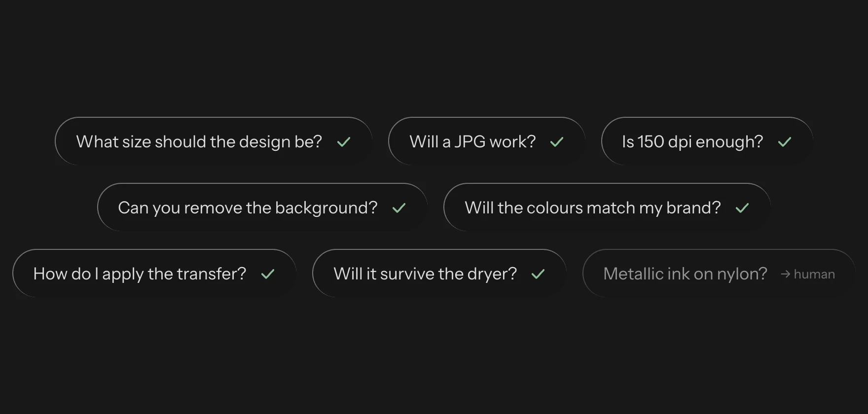The height and width of the screenshot is (414, 868).
Task: Select the dimmed 'Metallic ink on nylon?' pill
Action: pyautogui.click(x=719, y=274)
